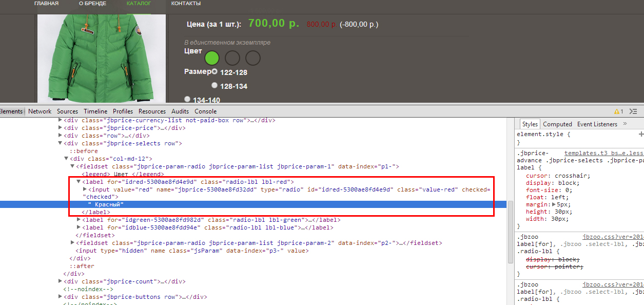Select the legend Цвет element row
Screen dimensions: 644x305
click(123, 175)
